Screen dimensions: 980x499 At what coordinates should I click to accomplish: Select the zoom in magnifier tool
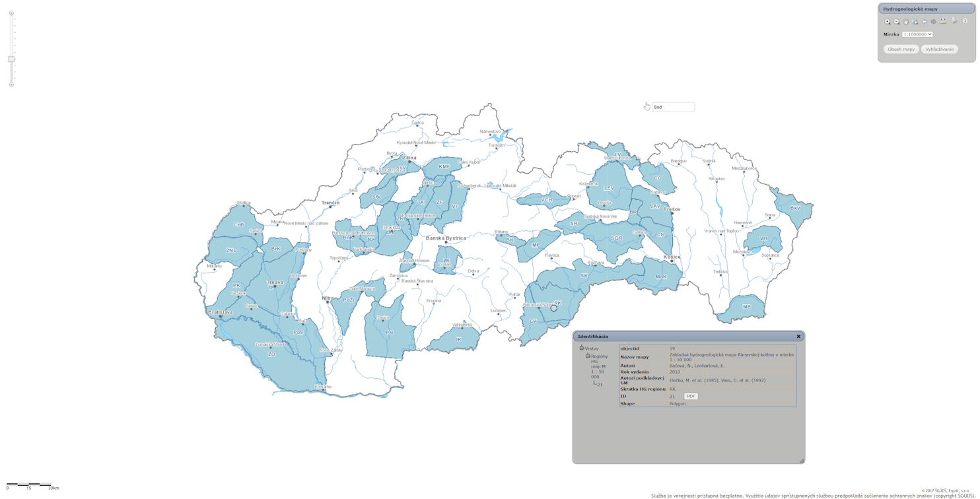click(888, 22)
